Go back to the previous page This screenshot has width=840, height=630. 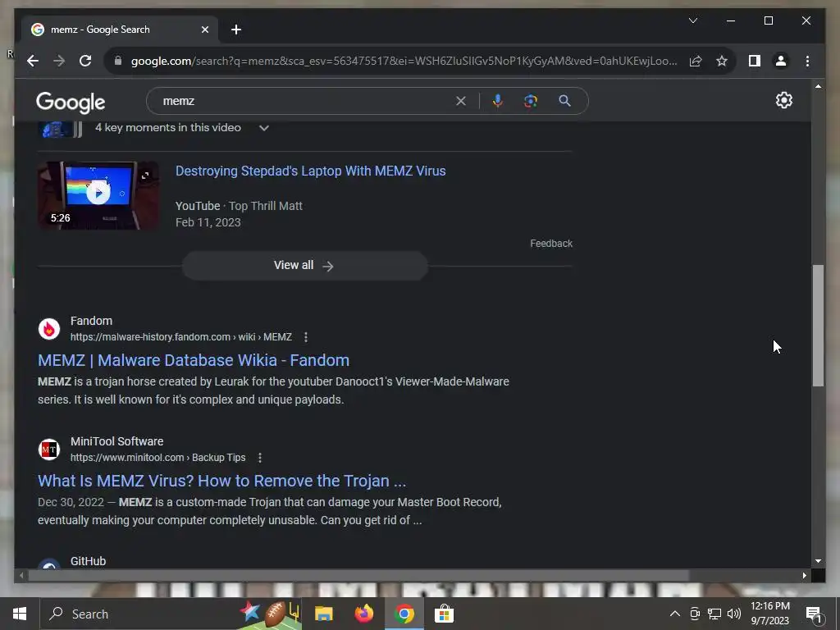[x=33, y=61]
